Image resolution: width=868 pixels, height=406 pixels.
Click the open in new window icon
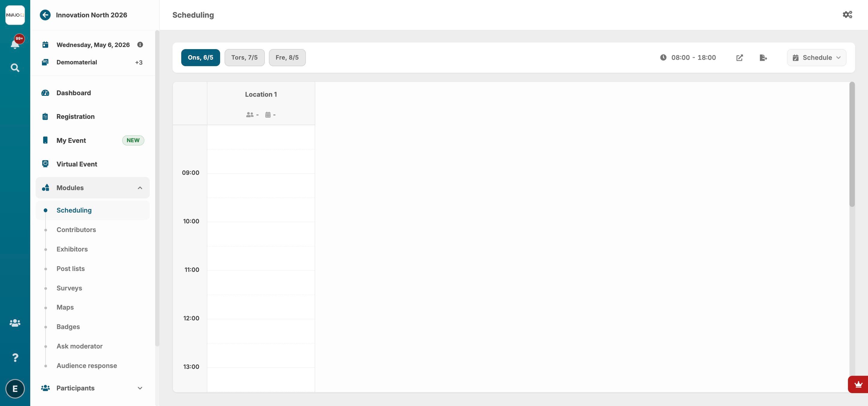(x=739, y=57)
